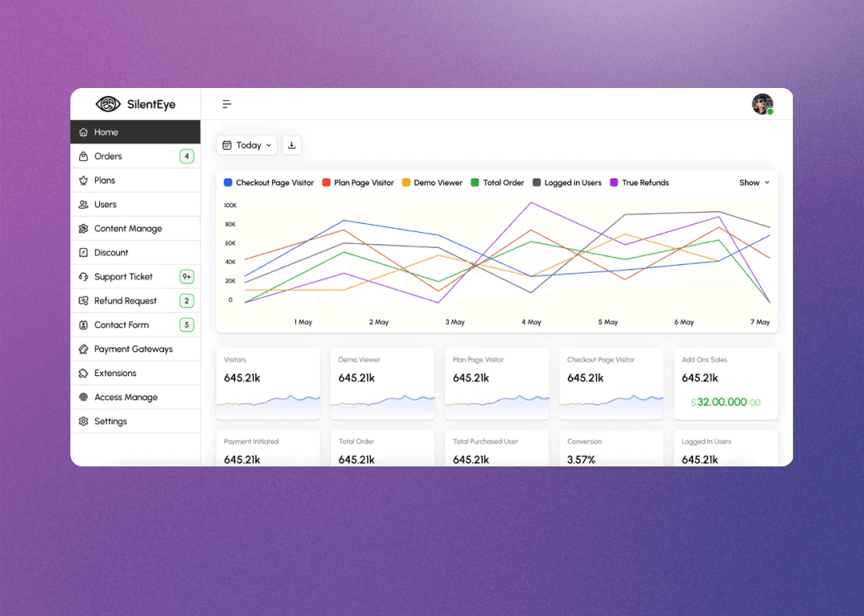Click the download export icon button
The height and width of the screenshot is (616, 864).
click(x=291, y=146)
